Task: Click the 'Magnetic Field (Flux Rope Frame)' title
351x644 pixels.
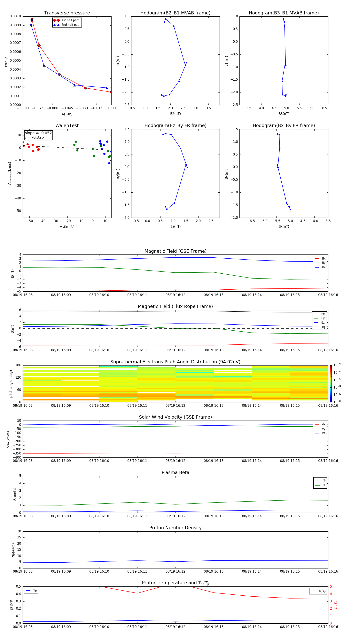Action: click(x=175, y=307)
